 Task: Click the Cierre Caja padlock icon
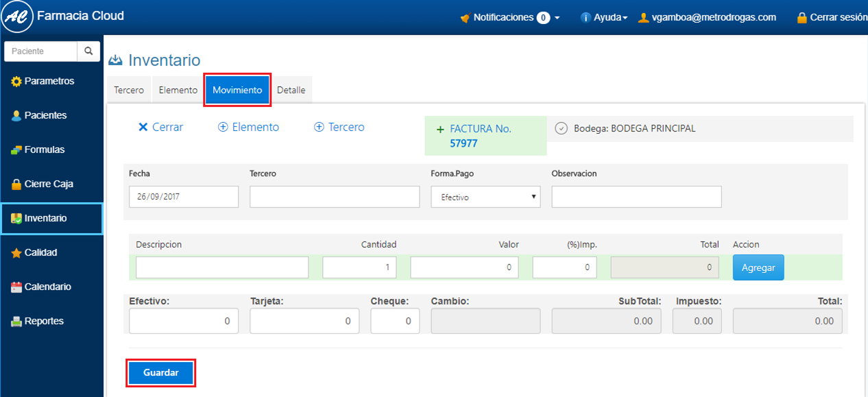16,184
